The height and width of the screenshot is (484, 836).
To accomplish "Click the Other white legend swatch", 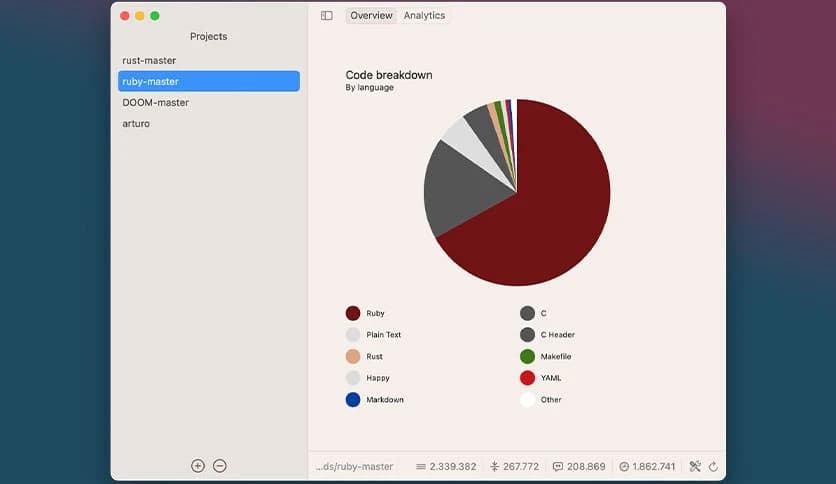I will pyautogui.click(x=527, y=400).
